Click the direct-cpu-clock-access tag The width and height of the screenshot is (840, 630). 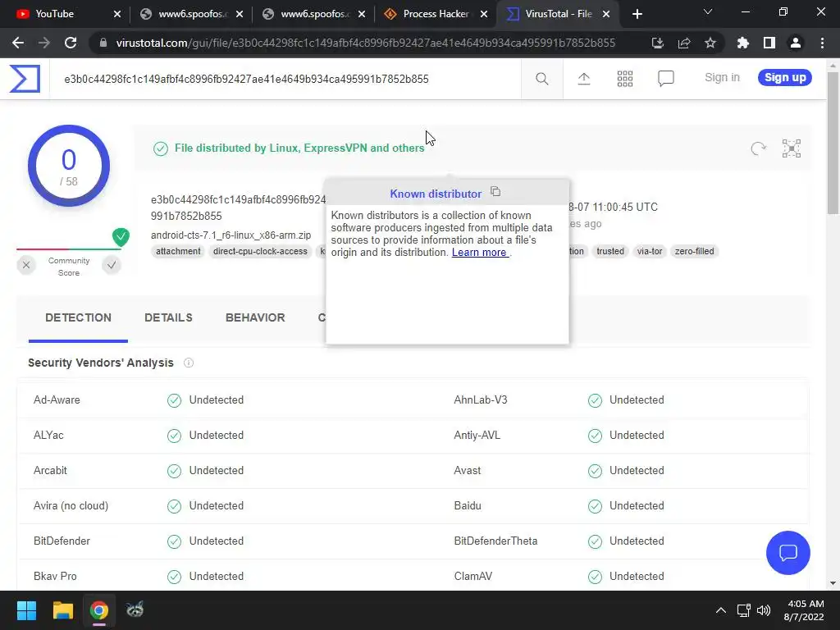coord(260,251)
